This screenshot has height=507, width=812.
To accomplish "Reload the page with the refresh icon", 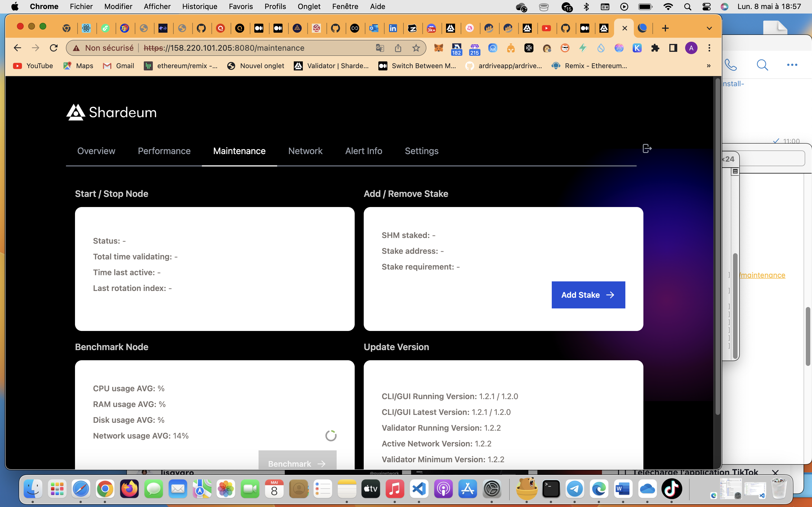I will coord(54,48).
